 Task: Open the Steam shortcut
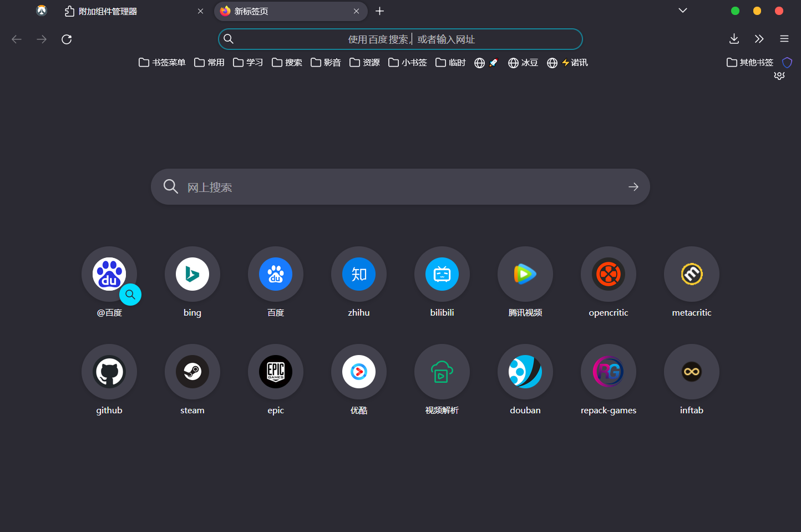192,372
